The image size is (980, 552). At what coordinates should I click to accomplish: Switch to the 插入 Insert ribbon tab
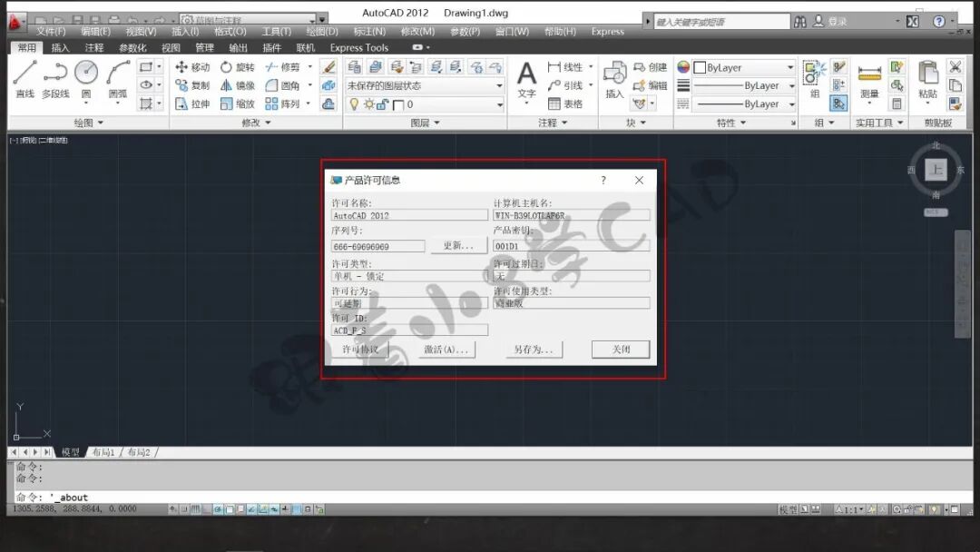pos(61,47)
